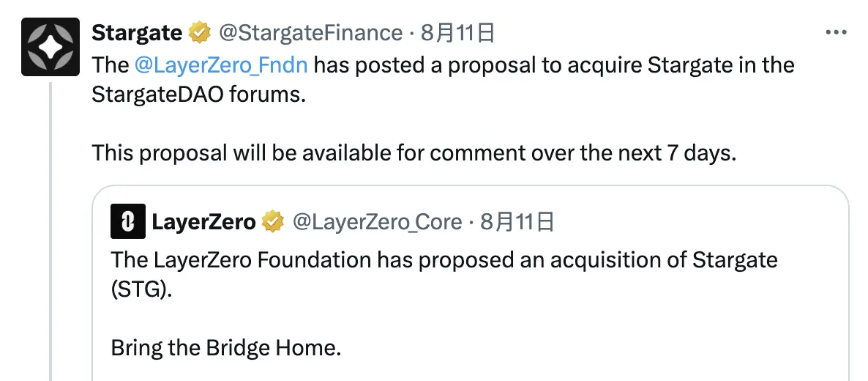Follow the @LayerZero_Fndn mention link
This screenshot has height=381, width=868.
[221, 65]
